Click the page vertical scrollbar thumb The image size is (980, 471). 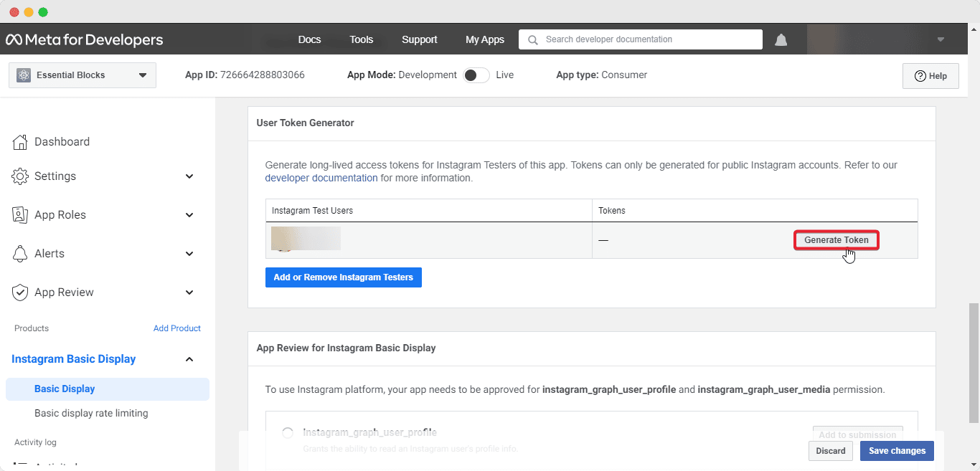pyautogui.click(x=974, y=363)
